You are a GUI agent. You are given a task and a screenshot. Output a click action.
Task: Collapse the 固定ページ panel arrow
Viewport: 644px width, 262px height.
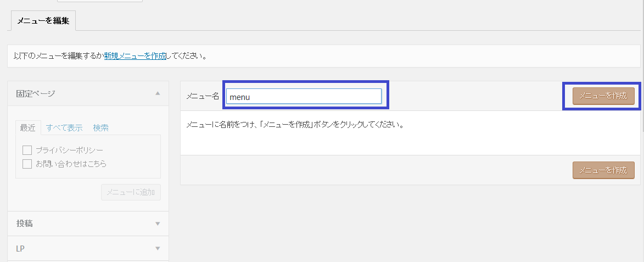[158, 93]
